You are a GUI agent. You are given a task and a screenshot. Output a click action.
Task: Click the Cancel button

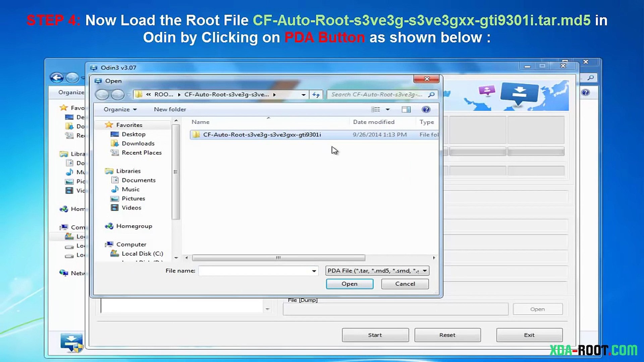[x=405, y=284]
